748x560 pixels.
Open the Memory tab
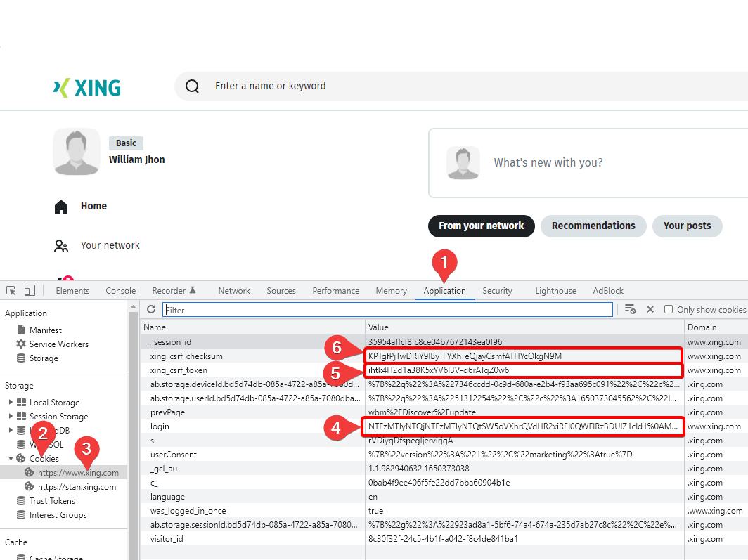[x=391, y=291]
